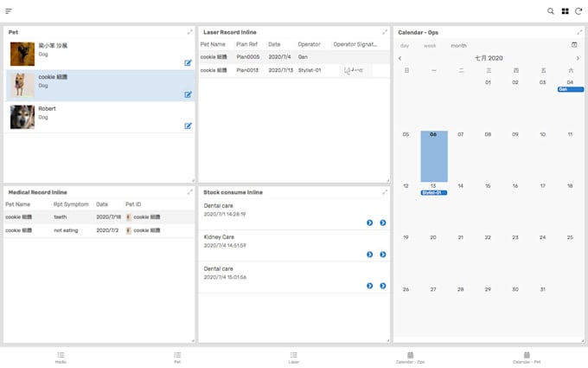Viewport: 588px width, 368px height.
Task: Expand the Calendar - Ops panel
Action: click(x=578, y=32)
